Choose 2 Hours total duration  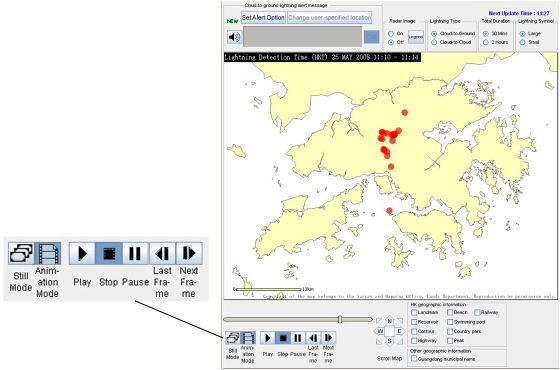pos(485,42)
